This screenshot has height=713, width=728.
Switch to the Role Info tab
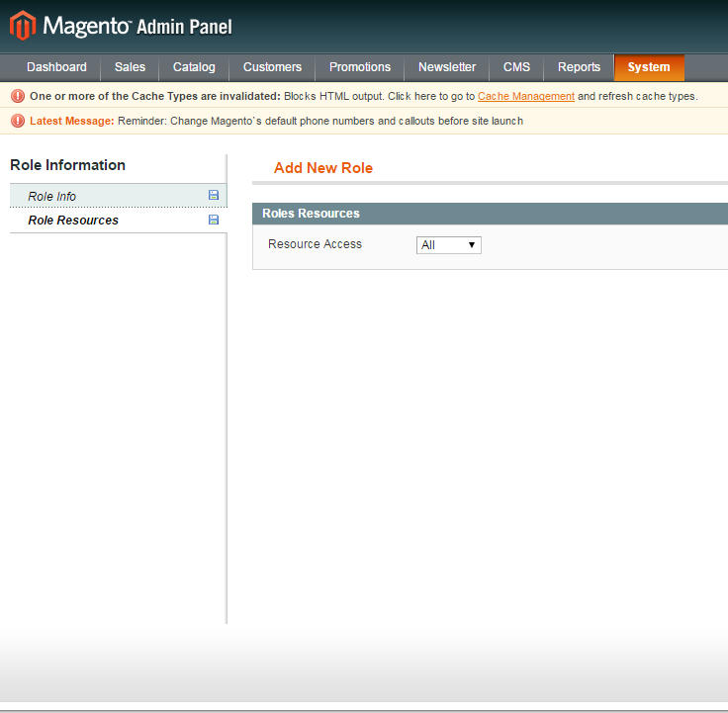click(119, 196)
